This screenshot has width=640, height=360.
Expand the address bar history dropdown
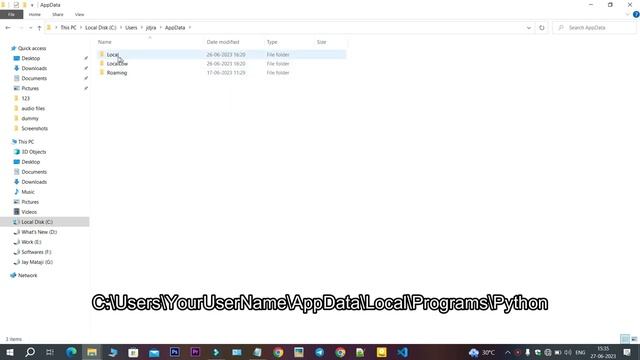point(529,28)
